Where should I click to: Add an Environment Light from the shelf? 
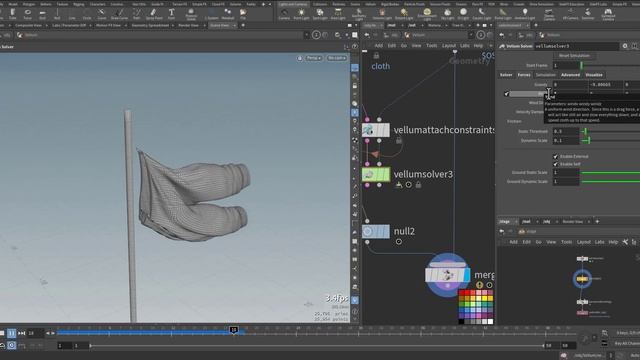point(427,14)
